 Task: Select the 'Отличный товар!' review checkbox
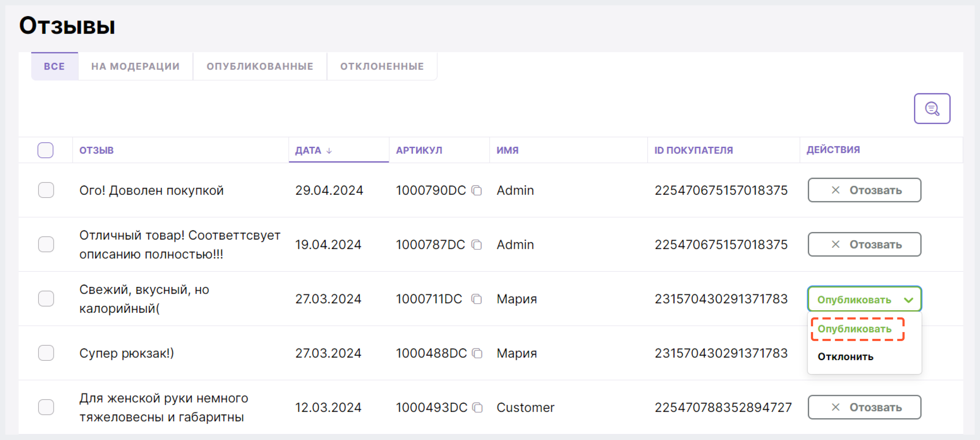click(x=46, y=244)
